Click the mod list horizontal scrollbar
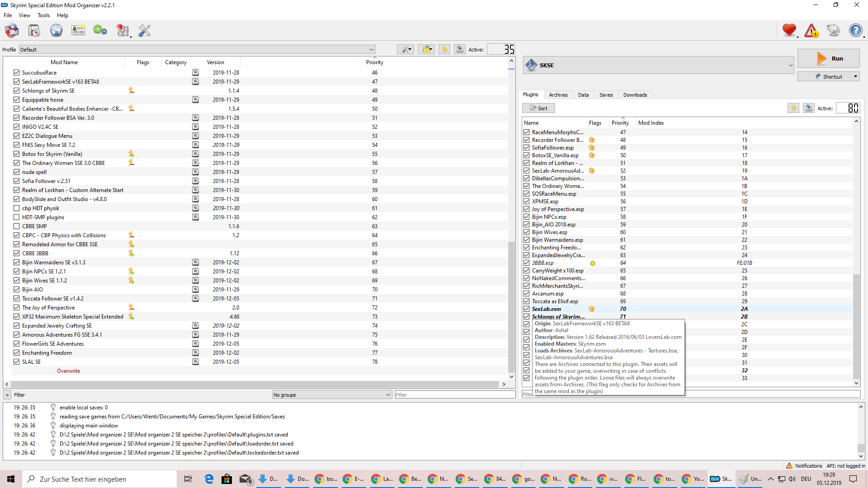 pos(255,384)
